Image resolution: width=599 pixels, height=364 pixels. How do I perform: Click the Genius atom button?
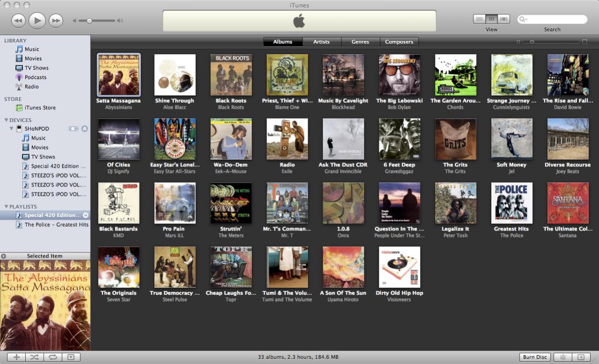point(563,357)
